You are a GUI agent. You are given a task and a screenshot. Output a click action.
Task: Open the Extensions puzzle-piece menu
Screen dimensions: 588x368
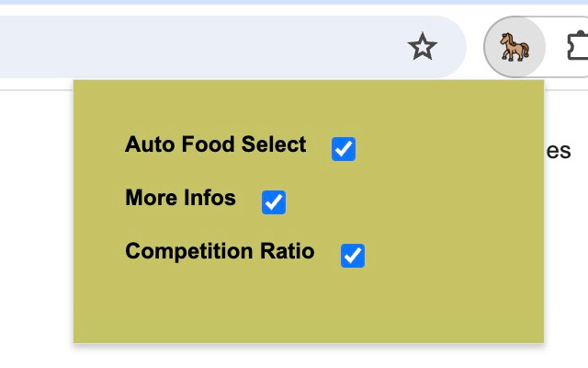click(579, 46)
